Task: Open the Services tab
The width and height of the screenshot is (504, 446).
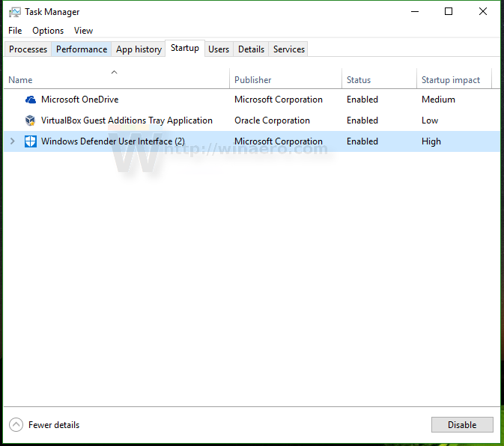Action: (x=288, y=49)
